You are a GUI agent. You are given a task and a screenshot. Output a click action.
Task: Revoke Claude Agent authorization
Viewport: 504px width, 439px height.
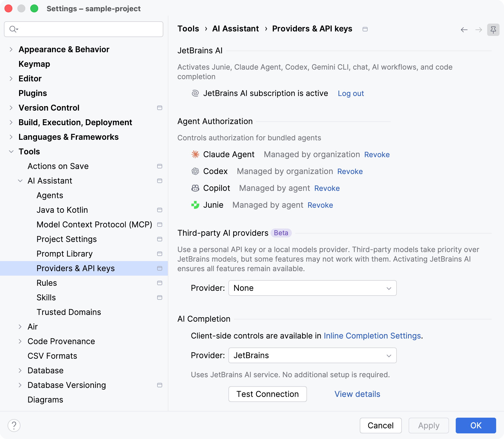point(377,154)
